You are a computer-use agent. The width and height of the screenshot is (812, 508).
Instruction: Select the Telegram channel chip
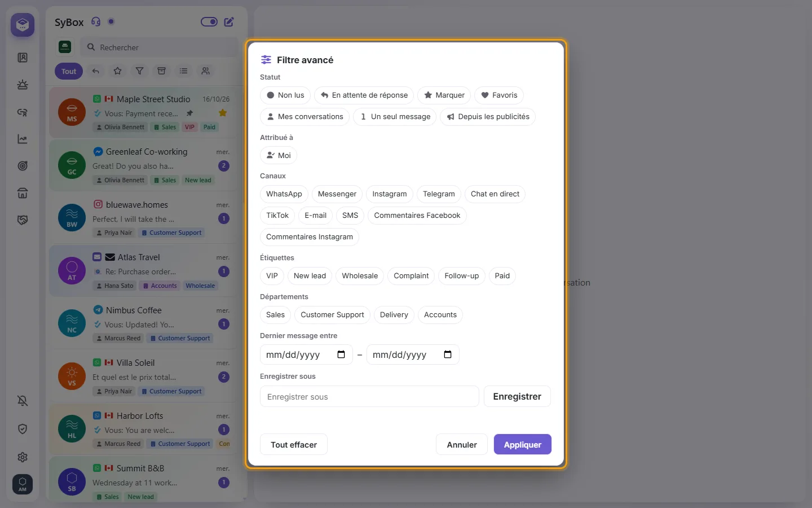[439, 194]
